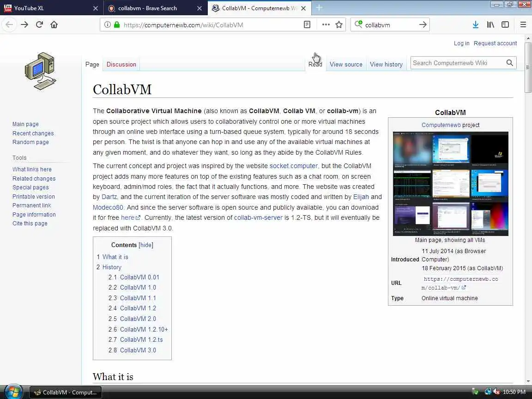The width and height of the screenshot is (532, 399).
Task: Click the search engine magnifier icon
Action: point(358,24)
